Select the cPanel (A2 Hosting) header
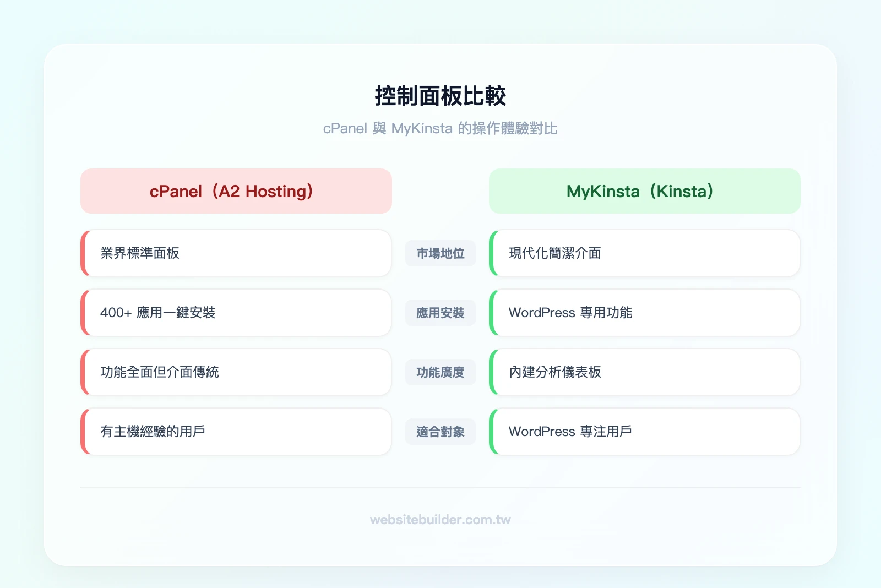 [x=236, y=191]
